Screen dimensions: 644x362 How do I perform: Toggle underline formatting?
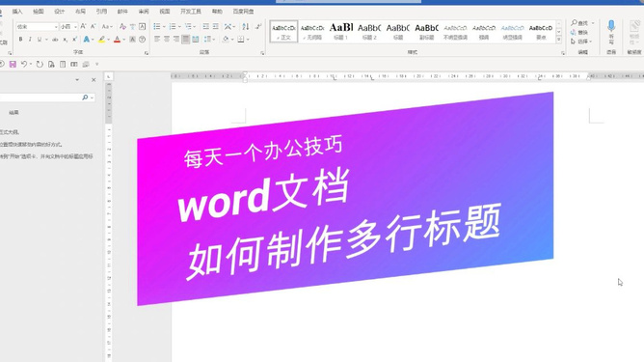40,40
